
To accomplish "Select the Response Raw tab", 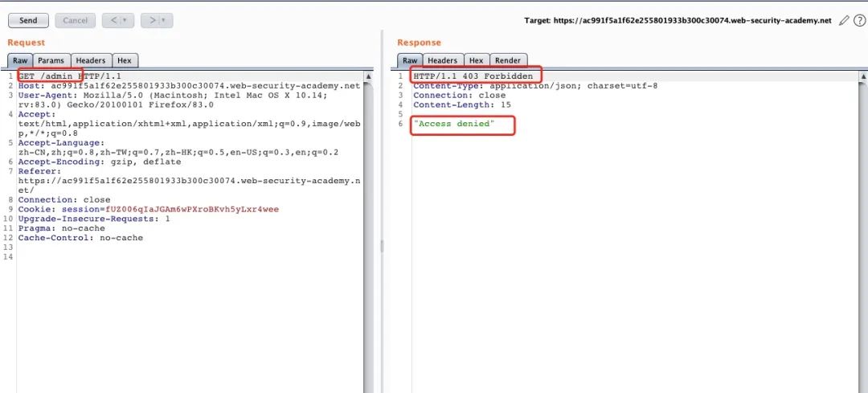I will pyautogui.click(x=410, y=60).
